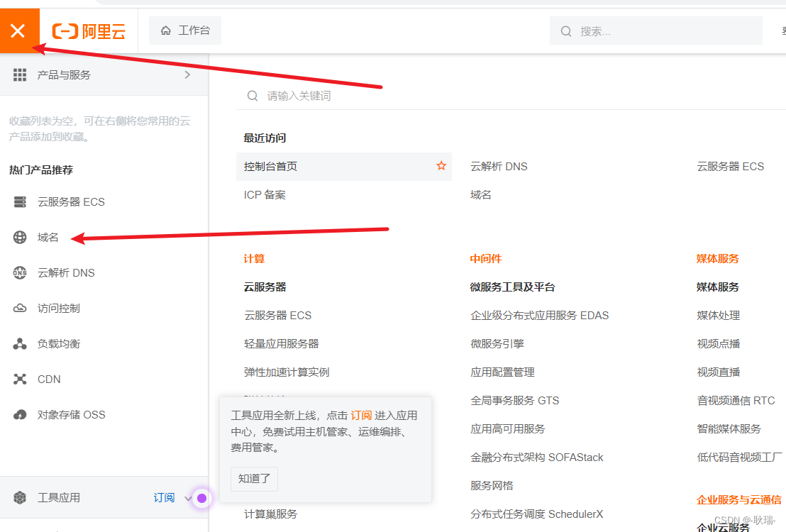Open 微服务引擎
Viewport: 786px width, 532px height.
(x=497, y=344)
